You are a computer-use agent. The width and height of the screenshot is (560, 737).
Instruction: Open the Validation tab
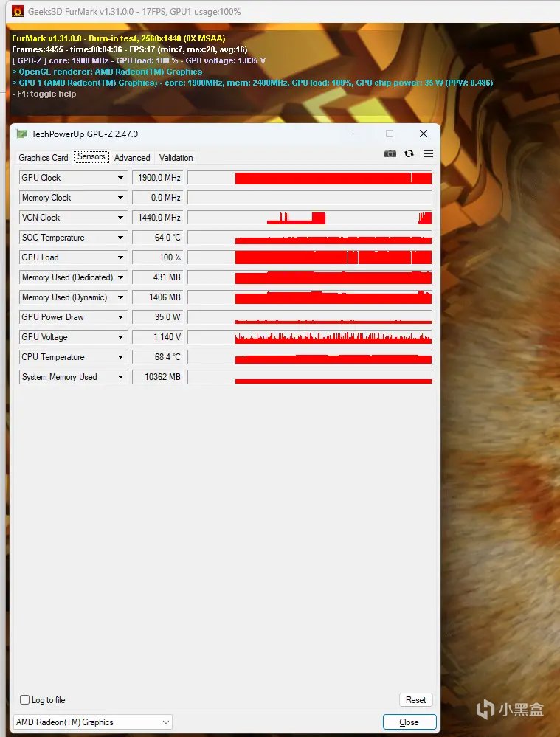(x=176, y=158)
